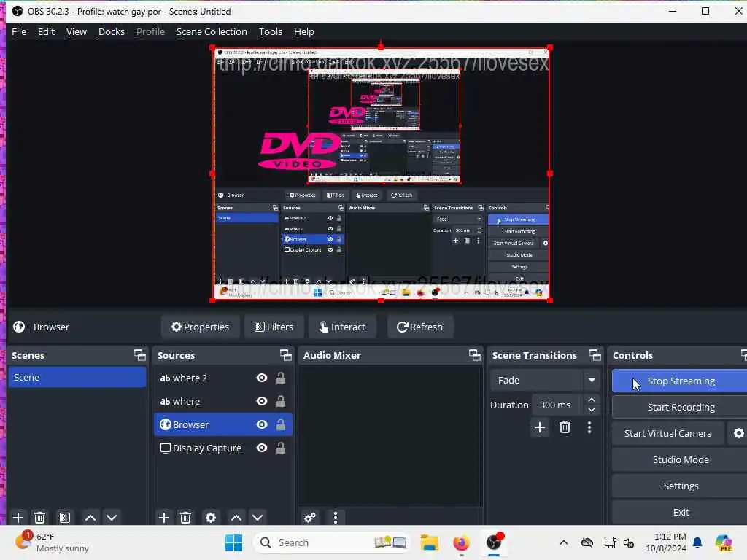The image size is (747, 560).
Task: Pop out the Sources dock
Action: [286, 355]
